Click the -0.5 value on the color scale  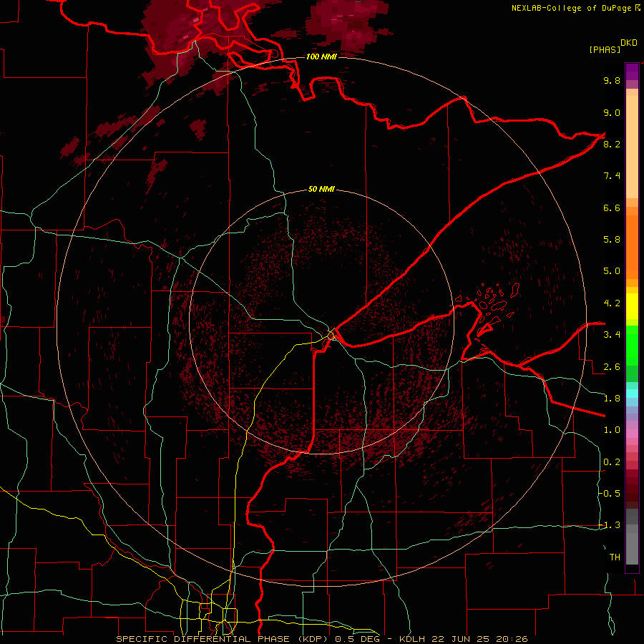610,493
